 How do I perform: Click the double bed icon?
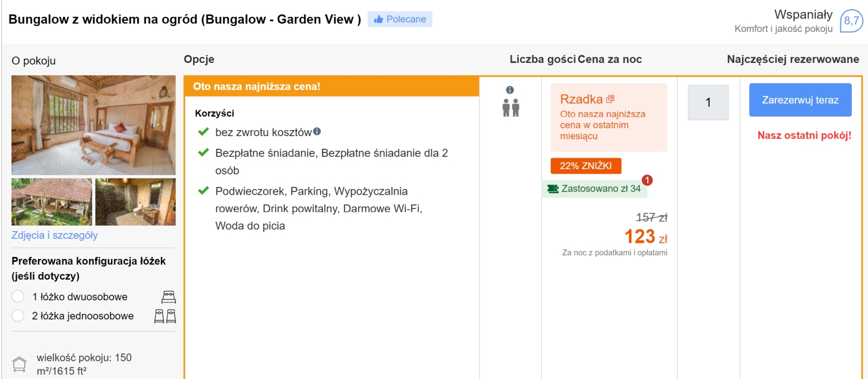point(169,297)
